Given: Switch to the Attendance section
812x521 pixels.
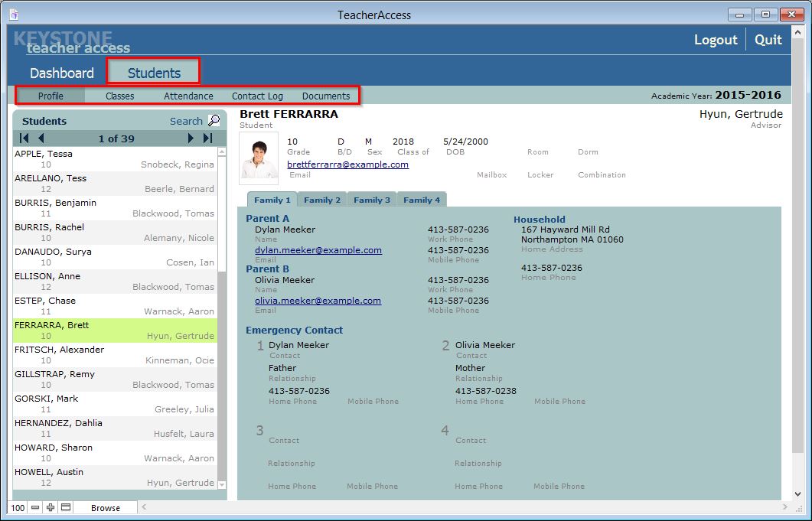Looking at the screenshot, I should click(x=188, y=96).
